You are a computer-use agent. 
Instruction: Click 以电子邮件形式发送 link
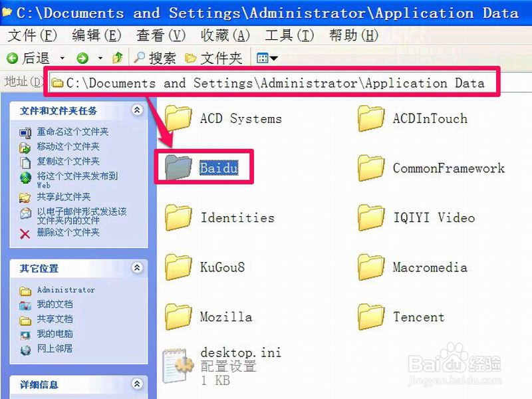tap(82, 215)
